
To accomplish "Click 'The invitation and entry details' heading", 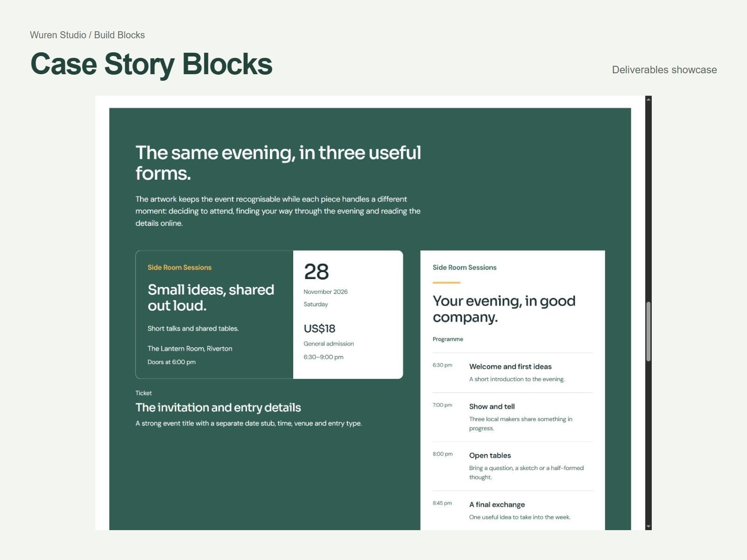I will 218,407.
